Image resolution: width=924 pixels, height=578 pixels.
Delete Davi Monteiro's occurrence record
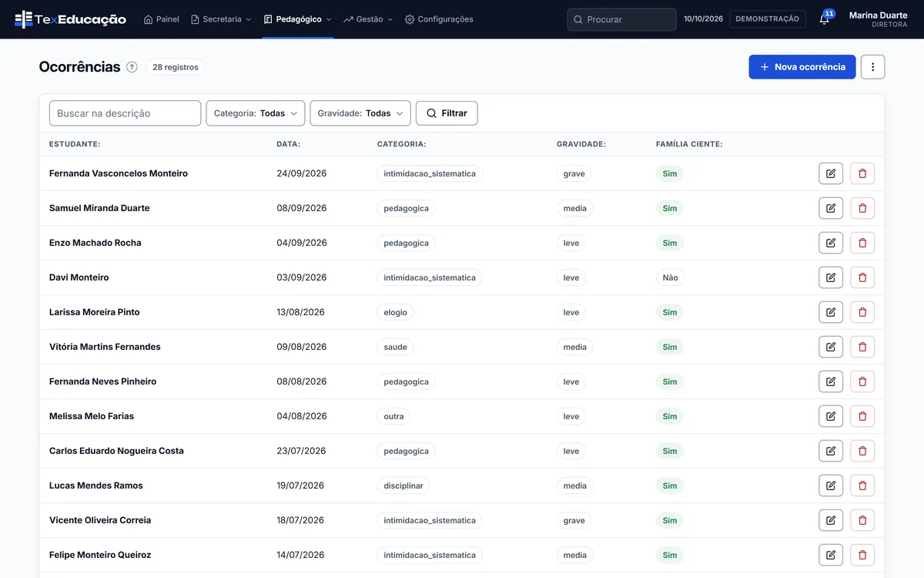pos(862,277)
